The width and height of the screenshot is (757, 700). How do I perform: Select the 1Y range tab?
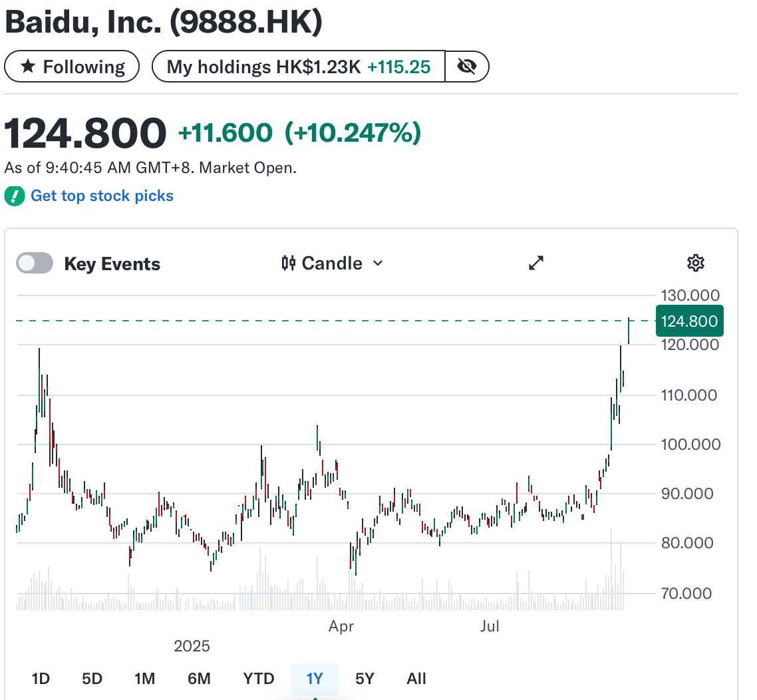[x=315, y=679]
